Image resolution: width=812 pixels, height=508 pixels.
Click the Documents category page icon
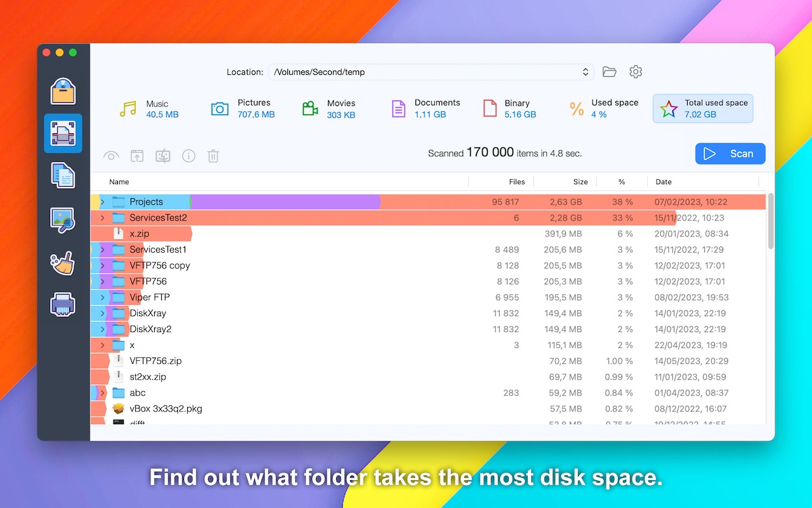[x=398, y=109]
